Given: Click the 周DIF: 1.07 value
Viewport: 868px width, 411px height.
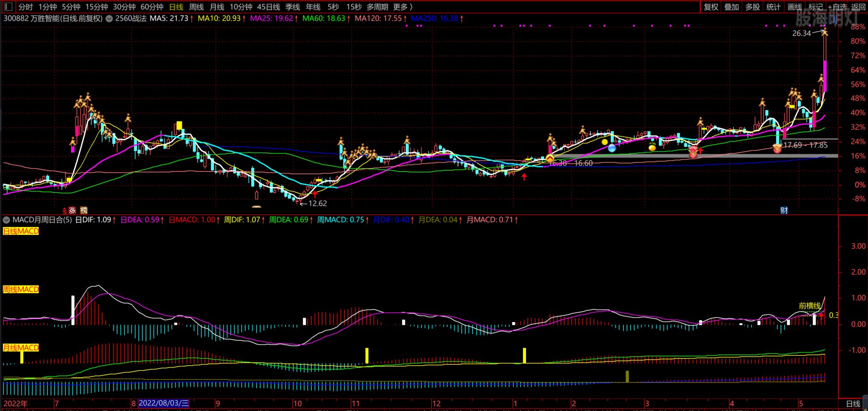Looking at the screenshot, I should [242, 220].
